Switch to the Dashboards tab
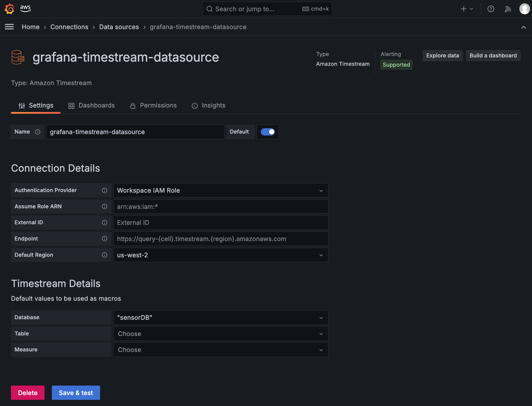 91,106
